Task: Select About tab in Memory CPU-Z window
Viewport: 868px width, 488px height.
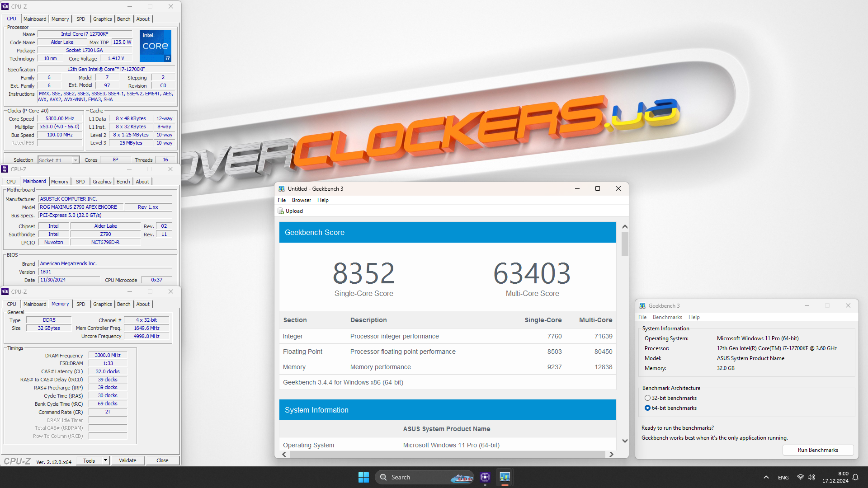Action: click(x=143, y=304)
